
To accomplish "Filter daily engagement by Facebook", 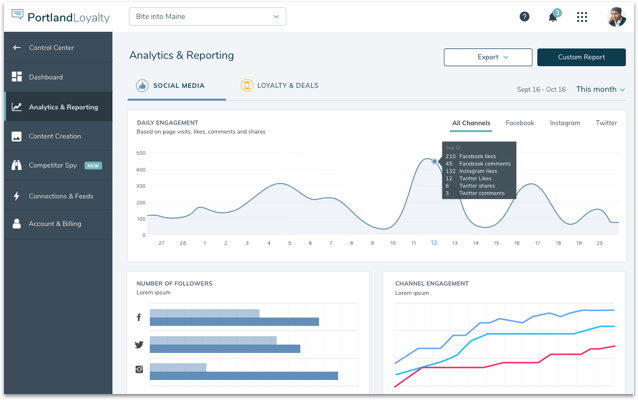I will click(x=520, y=123).
